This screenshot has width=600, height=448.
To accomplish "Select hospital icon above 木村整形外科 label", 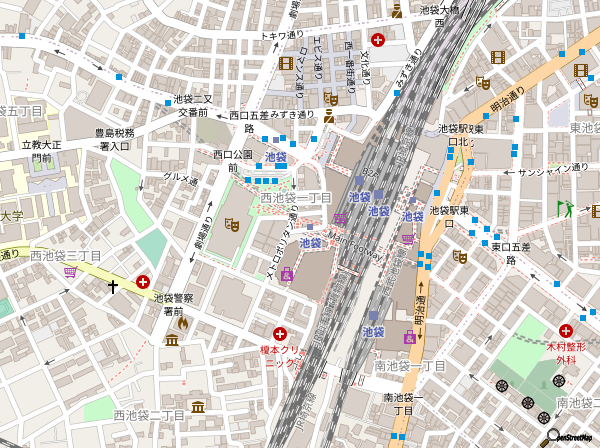I will (565, 330).
